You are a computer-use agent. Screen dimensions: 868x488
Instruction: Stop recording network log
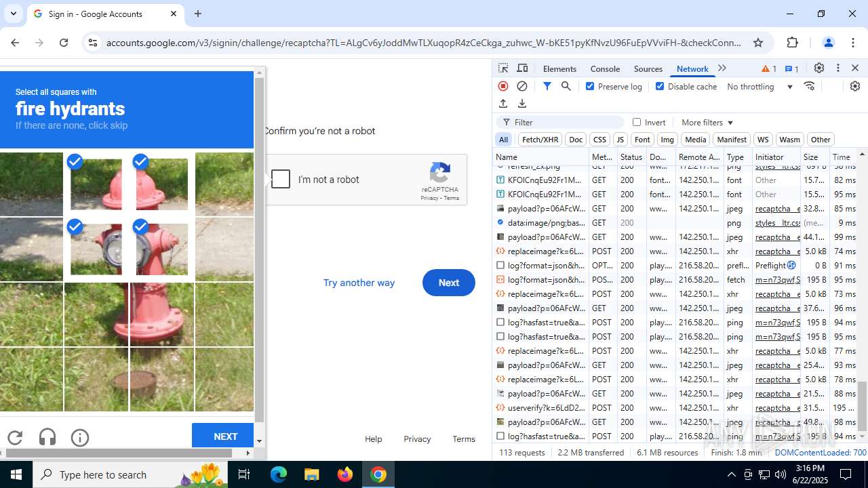[503, 86]
